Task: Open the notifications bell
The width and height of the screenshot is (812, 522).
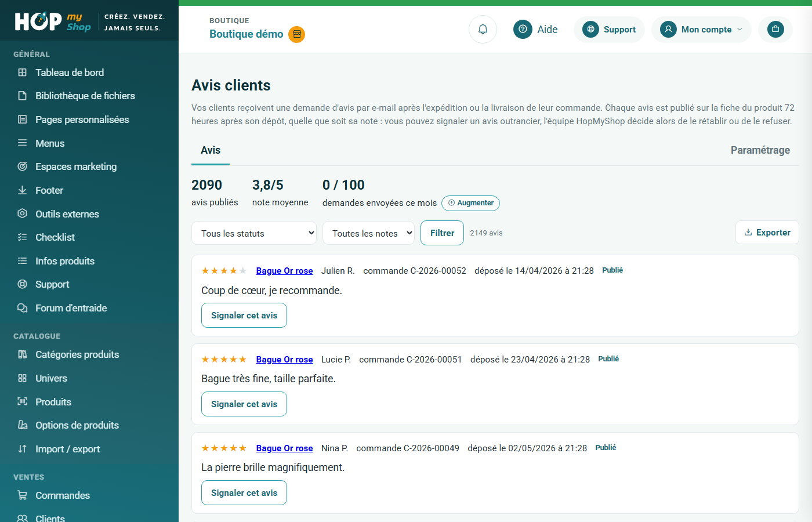Action: click(483, 29)
